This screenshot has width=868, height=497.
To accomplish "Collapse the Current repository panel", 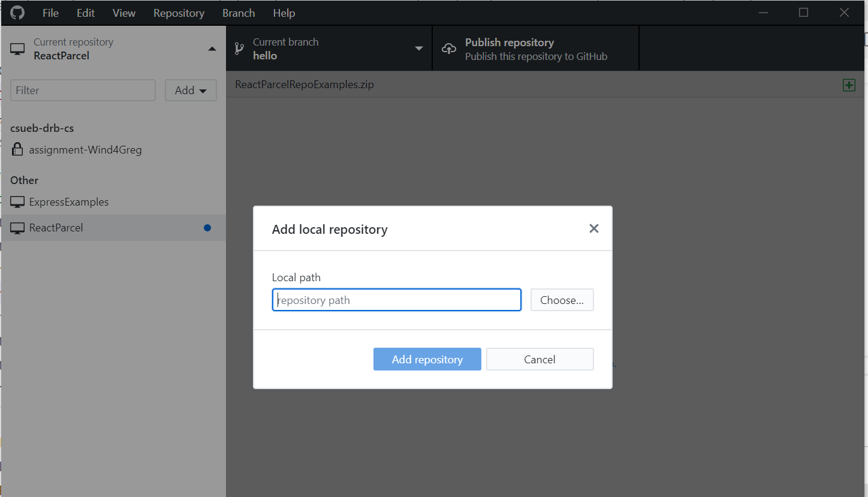I will point(212,49).
